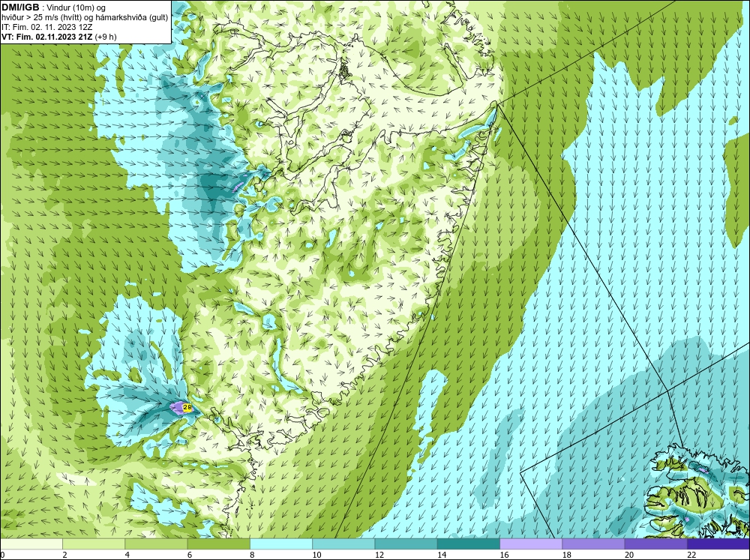This screenshot has height=560, width=750.
Task: Click the 18–20 m/s purple legend swatch
Action: coord(593,544)
